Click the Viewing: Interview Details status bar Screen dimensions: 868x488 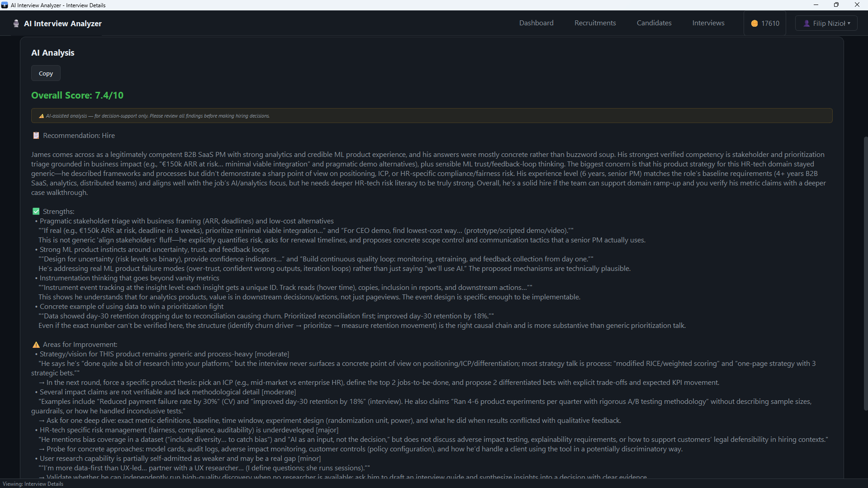[33, 484]
